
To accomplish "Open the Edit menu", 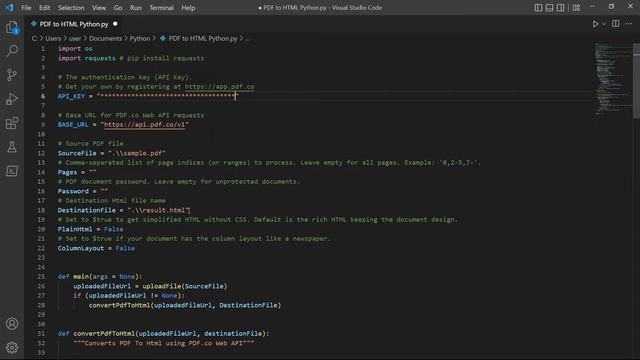I will (x=44, y=7).
